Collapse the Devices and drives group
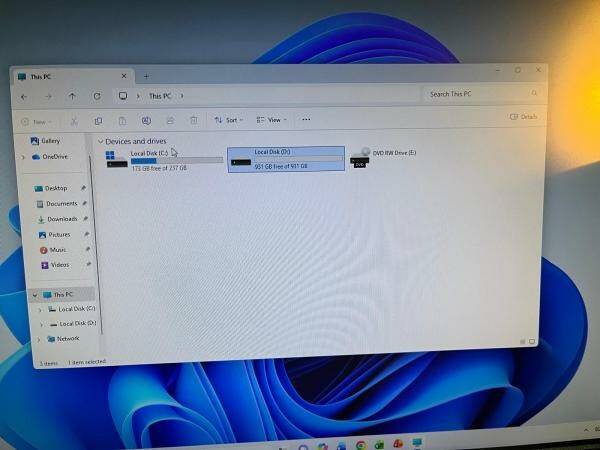This screenshot has width=600, height=450. click(x=101, y=142)
